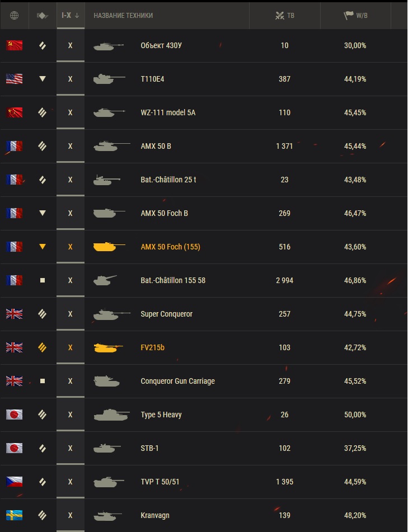Click the USSR flag on Объект 430У row

[x=14, y=45]
